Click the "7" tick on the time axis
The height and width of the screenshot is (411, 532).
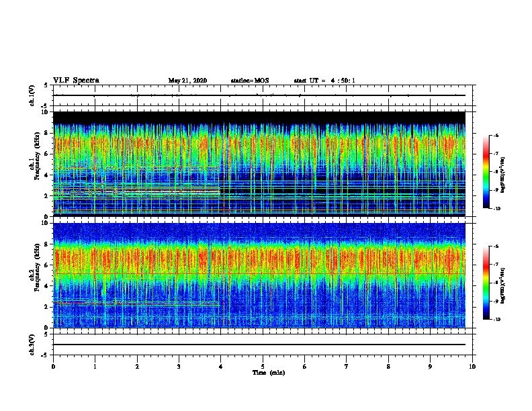347,367
